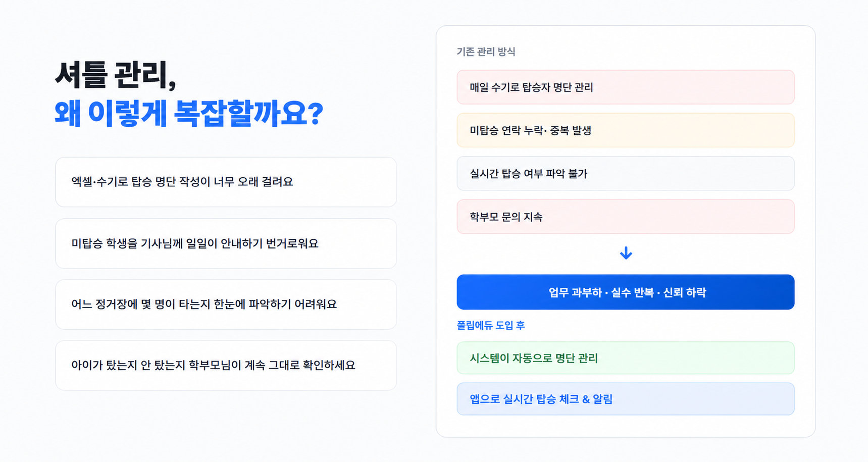The height and width of the screenshot is (462, 868).
Task: Click the blue down arrow icon
Action: coord(626,253)
